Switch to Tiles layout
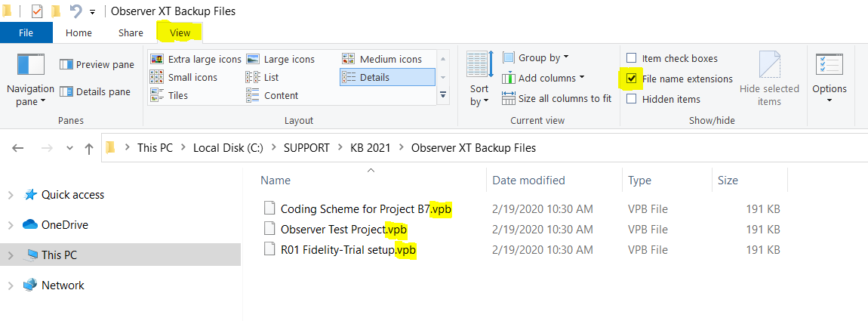The width and height of the screenshot is (868, 321). [x=169, y=95]
